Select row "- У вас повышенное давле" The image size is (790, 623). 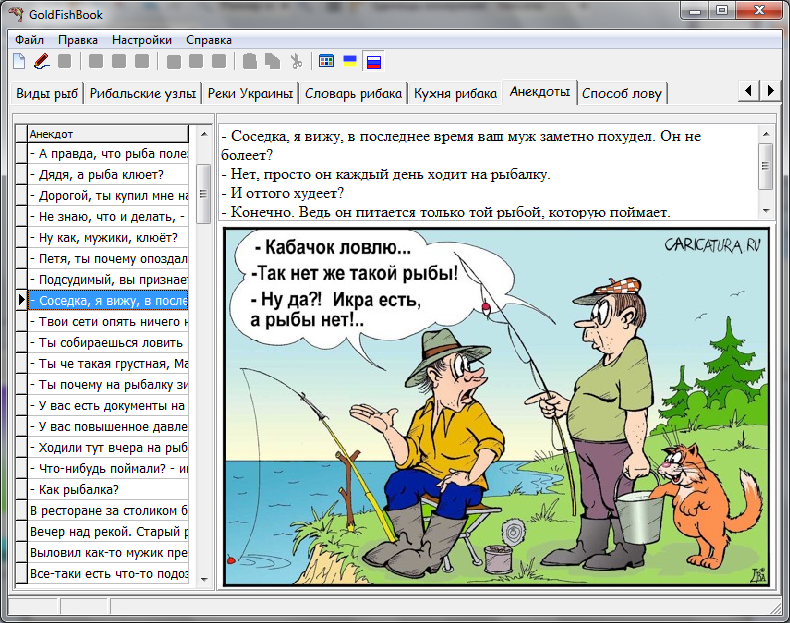(108, 427)
